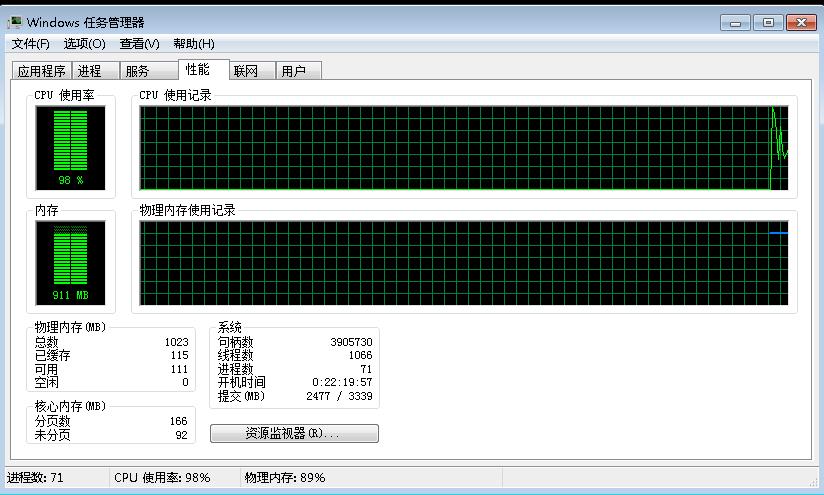Minimize the Task Manager window
Image resolution: width=824 pixels, height=495 pixels.
(735, 23)
